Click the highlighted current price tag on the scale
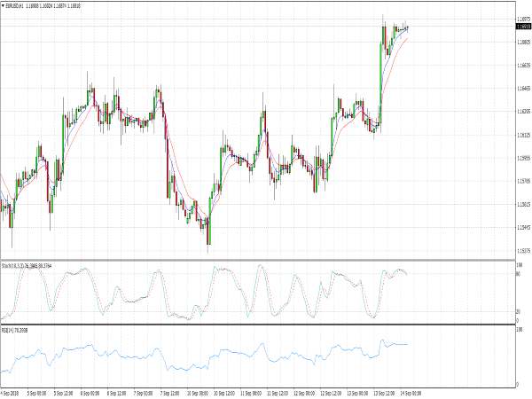 click(523, 27)
